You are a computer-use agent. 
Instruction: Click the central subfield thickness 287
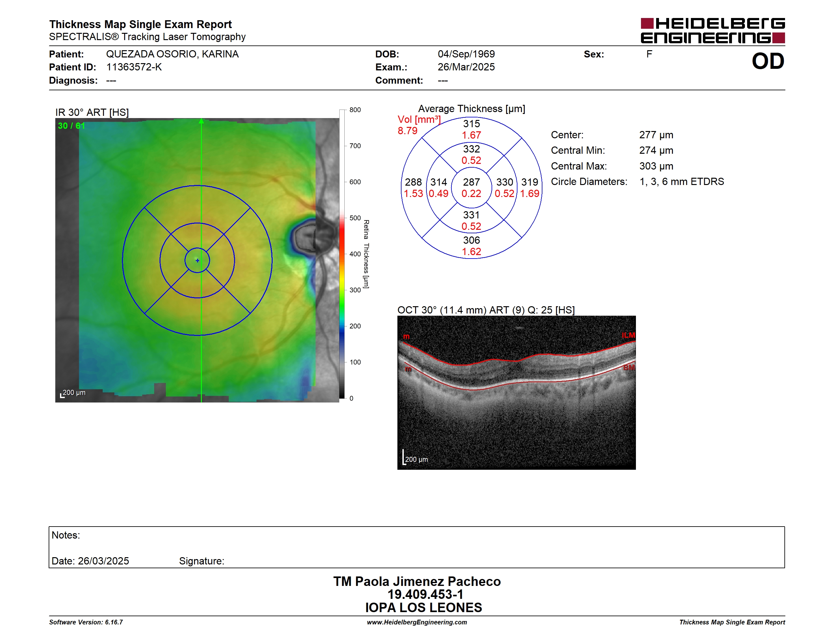[471, 182]
